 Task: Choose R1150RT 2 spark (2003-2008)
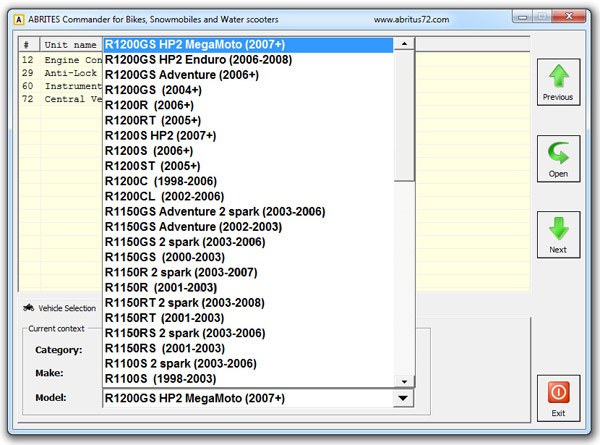tap(185, 302)
